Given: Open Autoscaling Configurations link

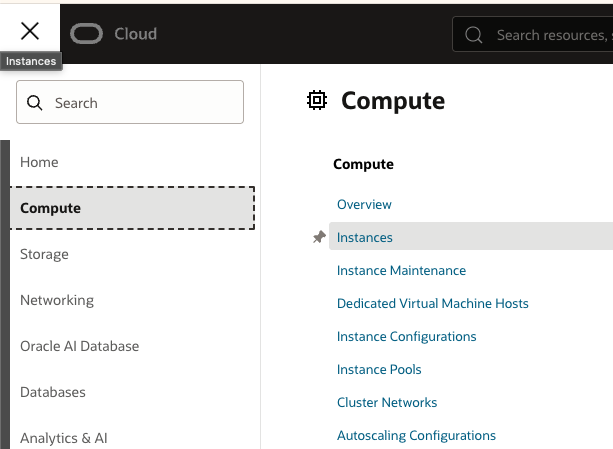Looking at the screenshot, I should tap(416, 435).
